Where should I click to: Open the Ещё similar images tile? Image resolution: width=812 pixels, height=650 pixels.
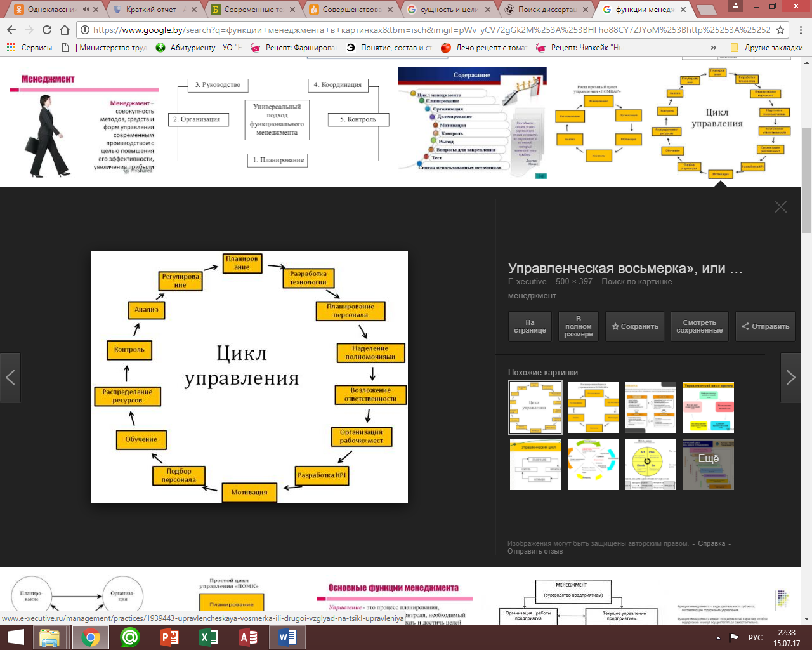tap(709, 465)
